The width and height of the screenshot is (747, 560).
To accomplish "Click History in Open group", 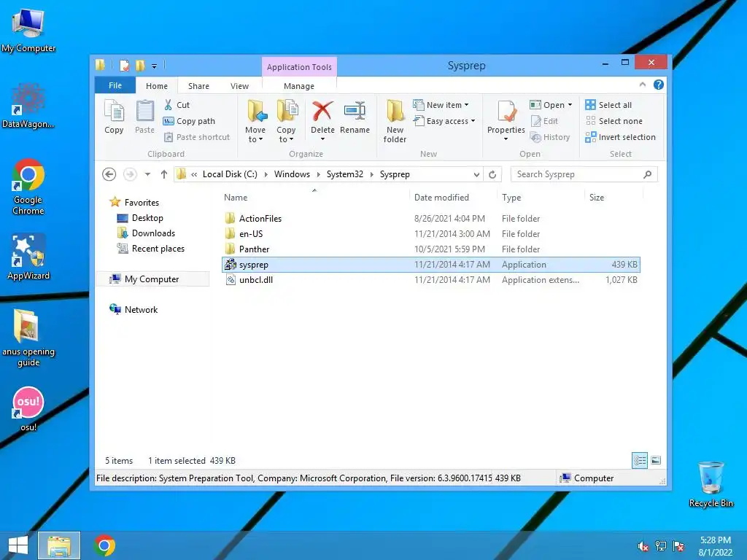I will click(x=550, y=137).
